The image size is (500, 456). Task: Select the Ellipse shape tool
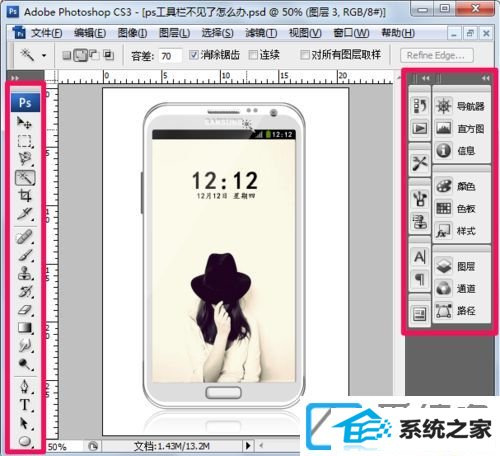tap(25, 441)
